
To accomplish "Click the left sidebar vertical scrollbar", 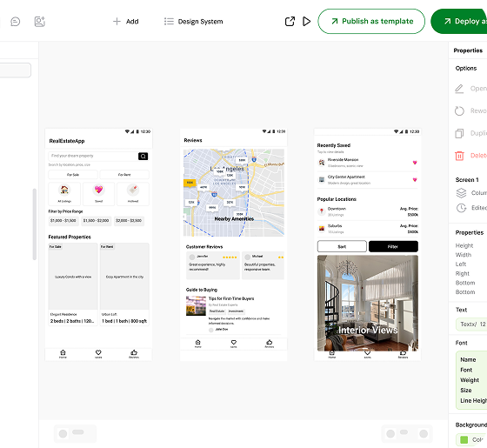I will [35, 224].
